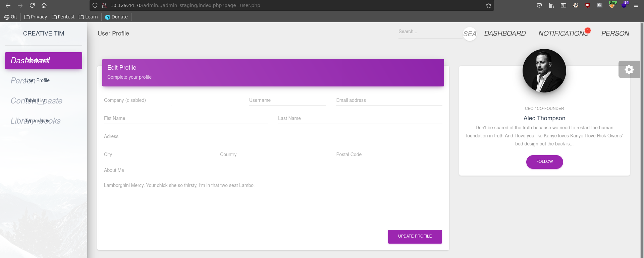Open the Pocket save icon
This screenshot has height=258, width=644.
click(539, 5)
